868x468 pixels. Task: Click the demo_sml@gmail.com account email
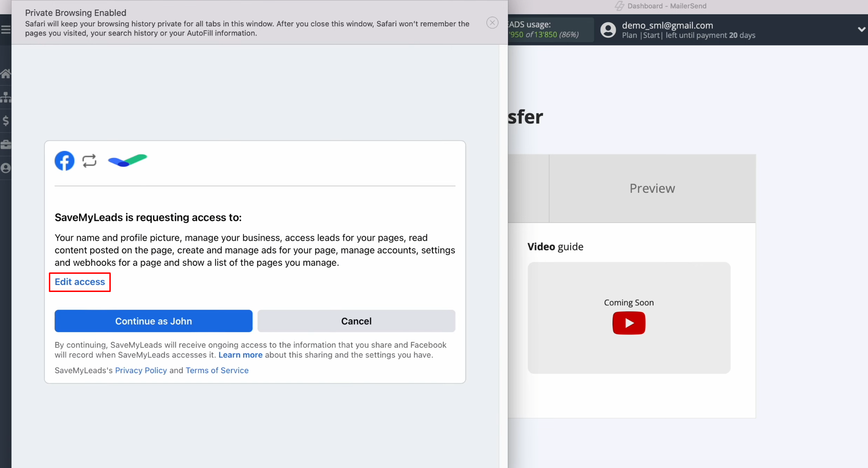667,26
